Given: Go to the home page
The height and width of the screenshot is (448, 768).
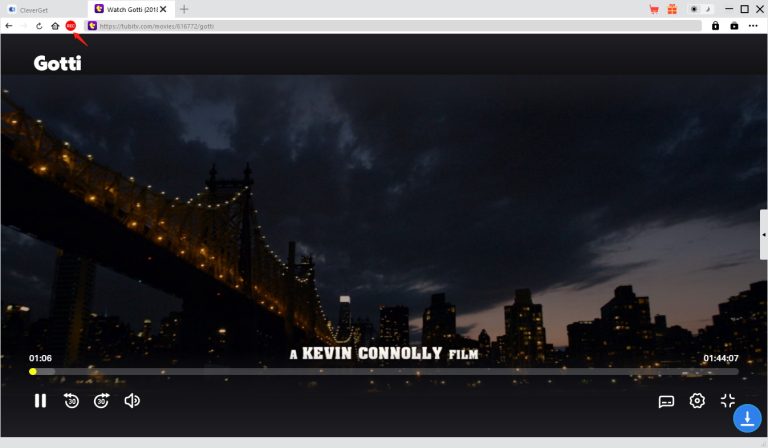Looking at the screenshot, I should click(55, 26).
